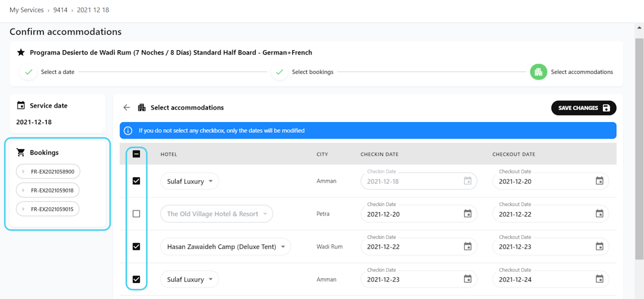Click the back arrow beside Select accommodations

tap(127, 108)
